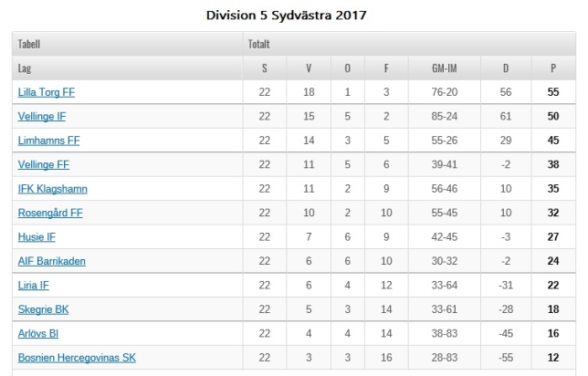Open IFK Klagshamn team page

coord(53,189)
